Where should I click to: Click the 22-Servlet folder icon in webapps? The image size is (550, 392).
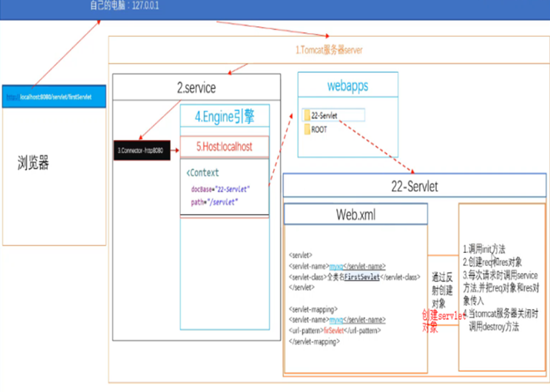(307, 115)
